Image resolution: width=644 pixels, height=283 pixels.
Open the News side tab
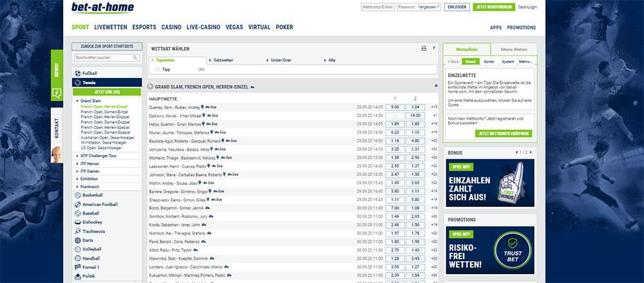coord(57,75)
